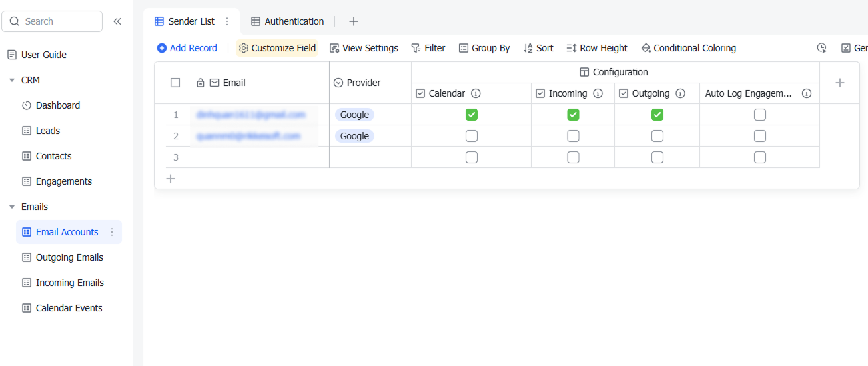Open Email Accounts more options icon

click(x=112, y=232)
